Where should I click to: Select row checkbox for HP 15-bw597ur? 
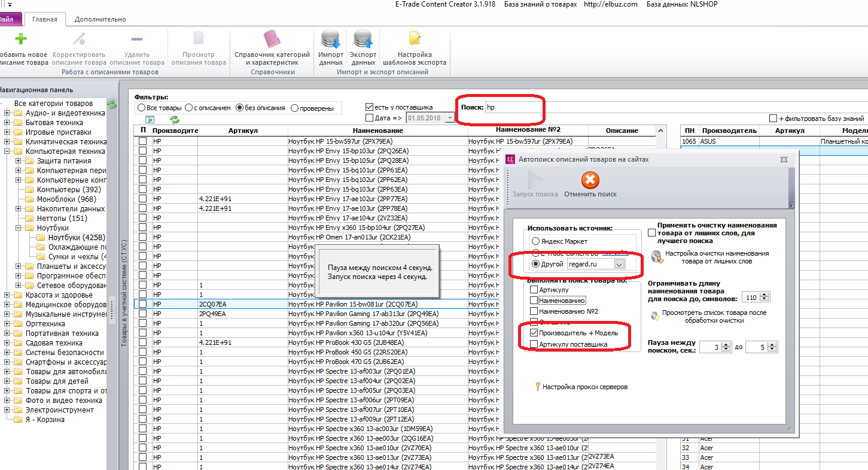pyautogui.click(x=143, y=141)
